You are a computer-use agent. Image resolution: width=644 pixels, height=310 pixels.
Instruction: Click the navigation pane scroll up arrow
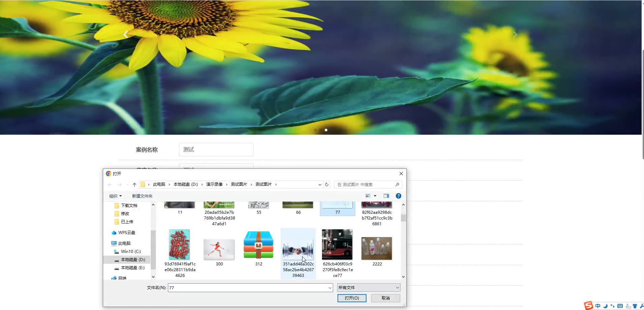tap(153, 205)
